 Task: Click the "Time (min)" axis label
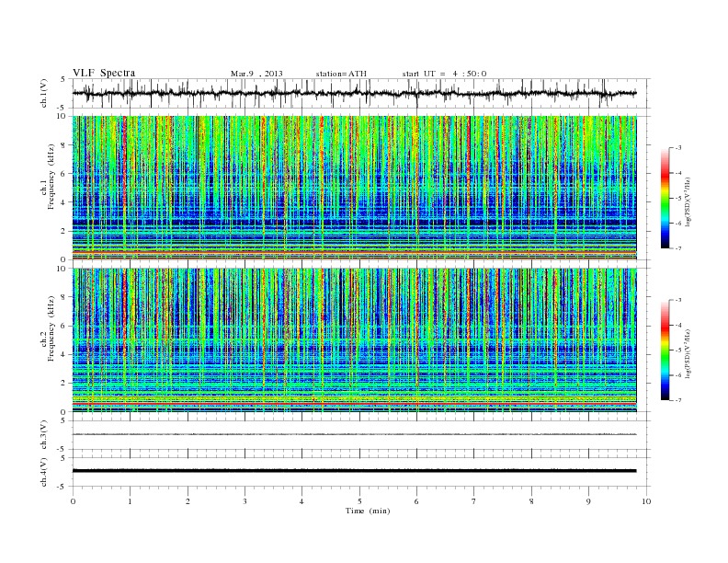[x=368, y=511]
